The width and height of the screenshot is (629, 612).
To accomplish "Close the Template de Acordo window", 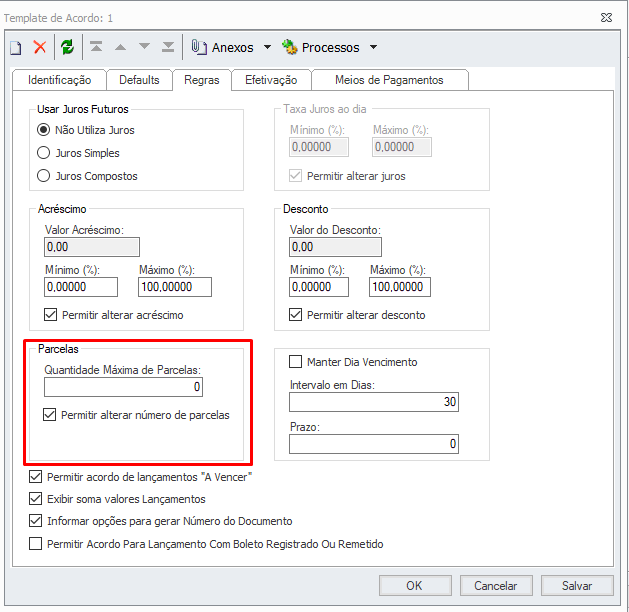I will pos(607,18).
